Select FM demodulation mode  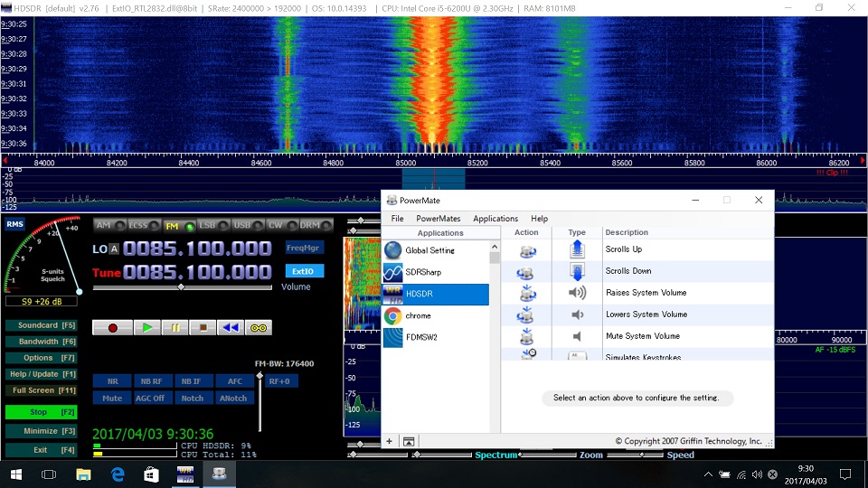coord(179,226)
